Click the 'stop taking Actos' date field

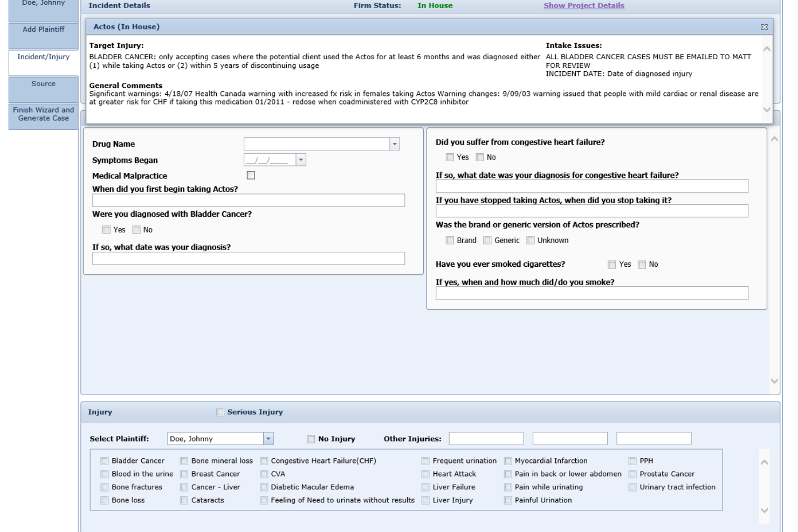point(592,211)
